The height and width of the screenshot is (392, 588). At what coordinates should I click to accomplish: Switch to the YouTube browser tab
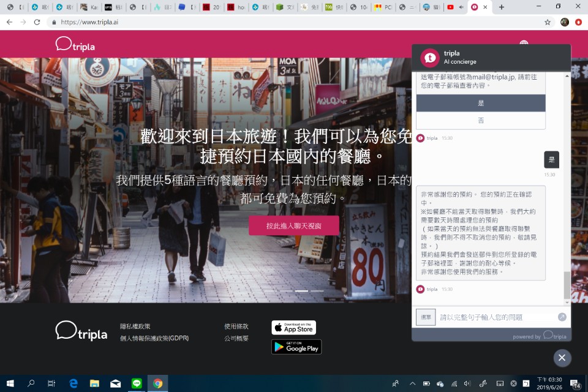coord(455,7)
